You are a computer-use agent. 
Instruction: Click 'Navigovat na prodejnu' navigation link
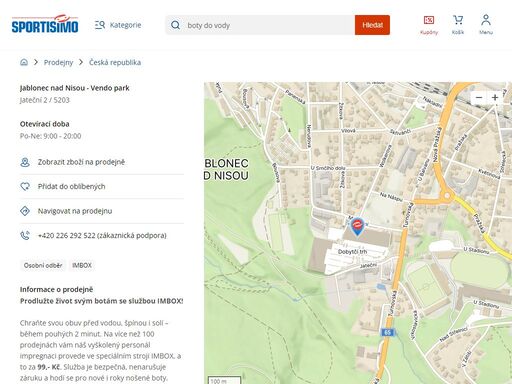(x=102, y=211)
